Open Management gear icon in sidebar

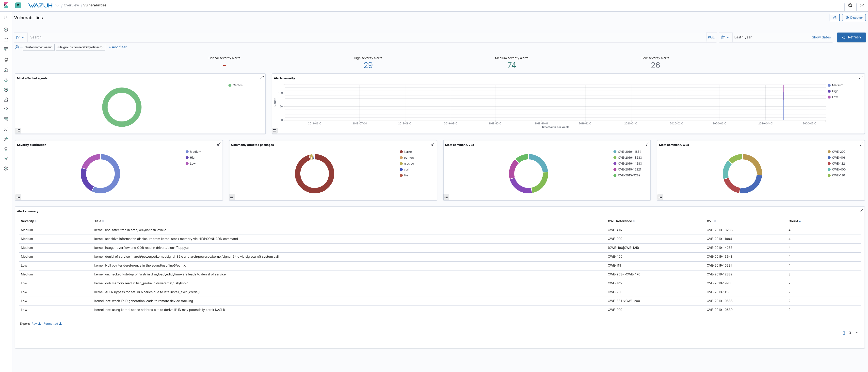click(6, 169)
